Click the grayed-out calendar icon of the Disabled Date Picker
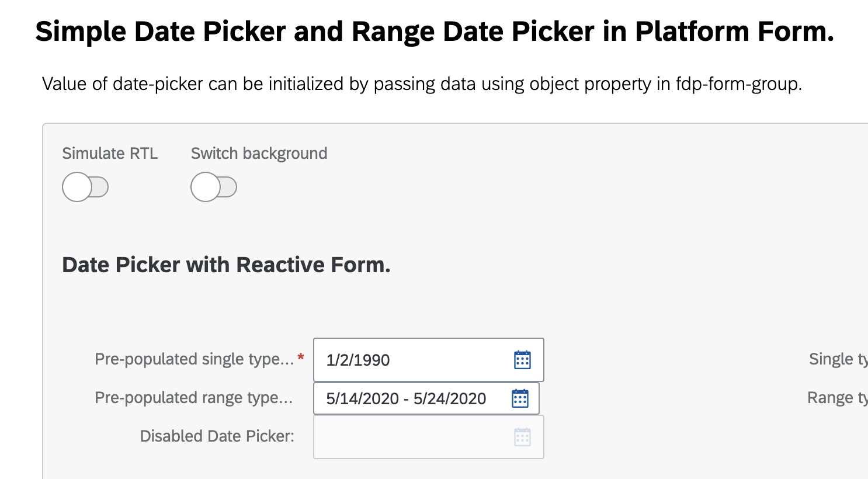This screenshot has width=868, height=479. coord(522,436)
